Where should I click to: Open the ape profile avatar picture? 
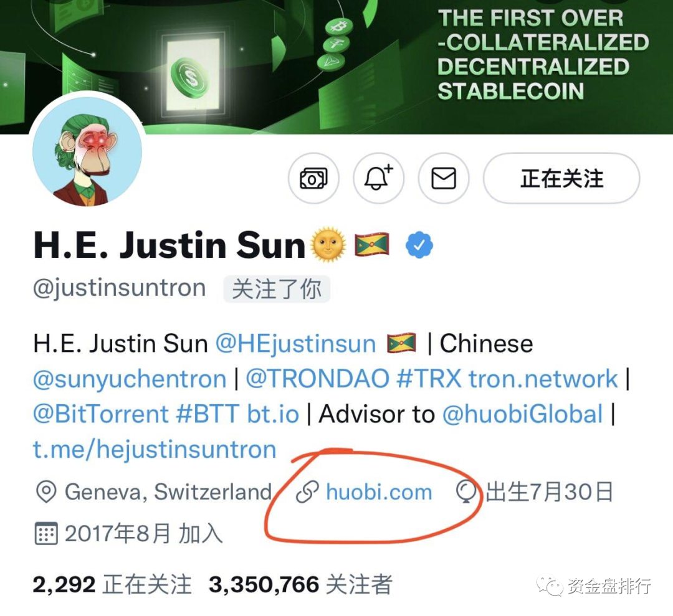pos(87,151)
